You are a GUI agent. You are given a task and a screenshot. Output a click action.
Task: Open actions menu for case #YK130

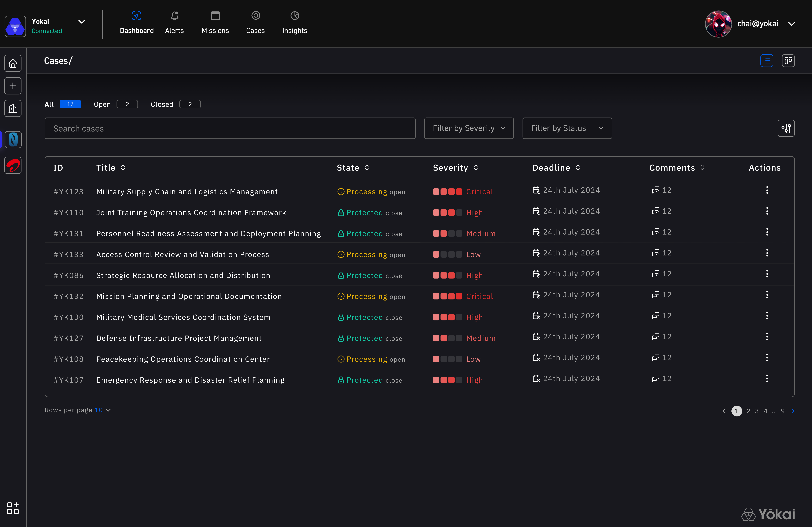coord(767,316)
